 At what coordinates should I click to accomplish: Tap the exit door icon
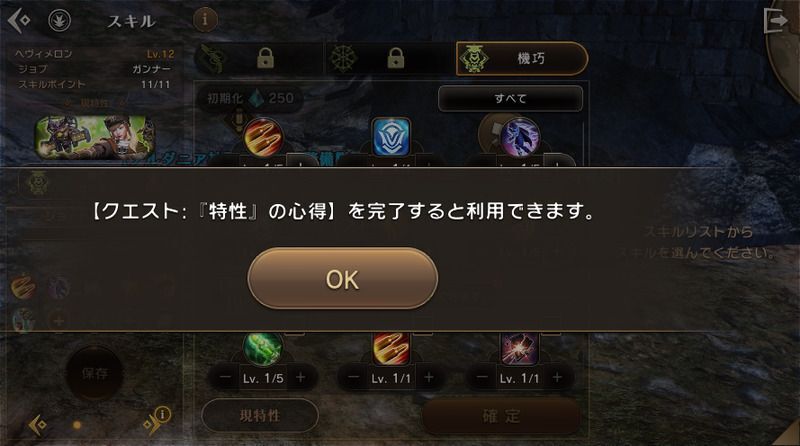(x=775, y=20)
